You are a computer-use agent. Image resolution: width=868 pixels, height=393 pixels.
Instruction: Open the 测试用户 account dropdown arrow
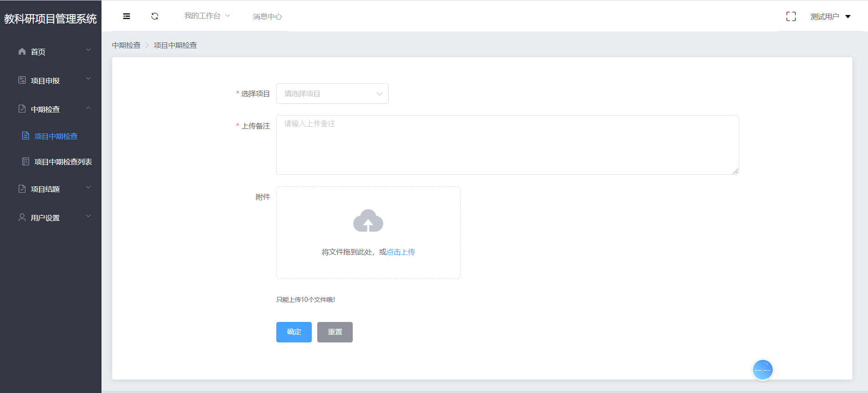click(848, 17)
